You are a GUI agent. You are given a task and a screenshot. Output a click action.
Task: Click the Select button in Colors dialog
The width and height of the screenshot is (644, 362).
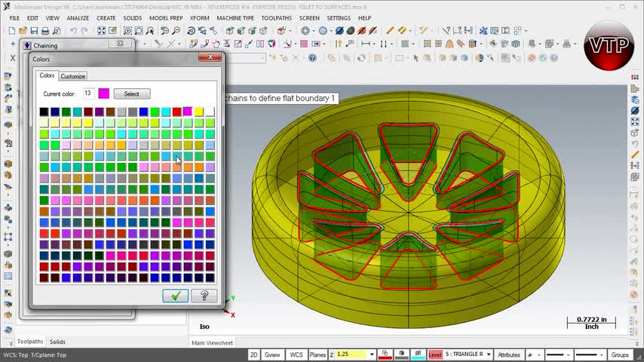(132, 94)
